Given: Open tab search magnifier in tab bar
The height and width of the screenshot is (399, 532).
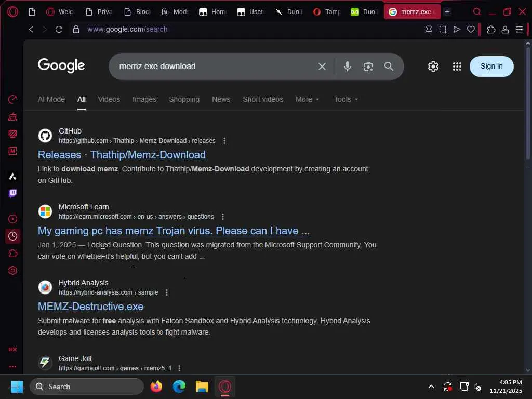Looking at the screenshot, I should [477, 12].
